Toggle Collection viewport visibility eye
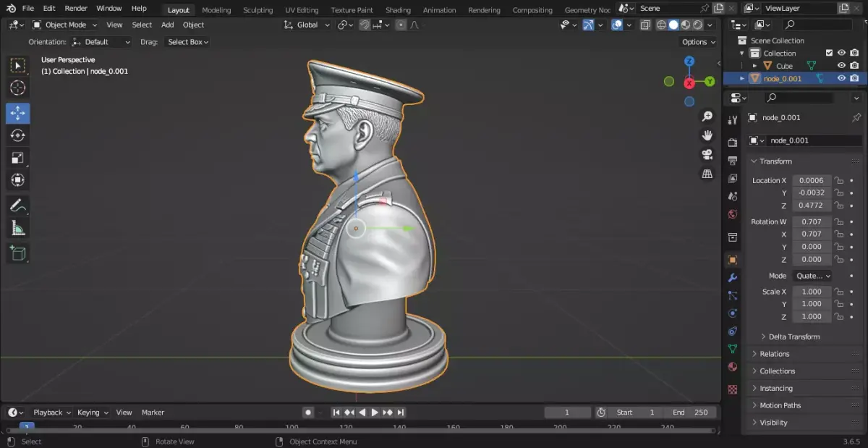The width and height of the screenshot is (868, 448). tap(841, 53)
